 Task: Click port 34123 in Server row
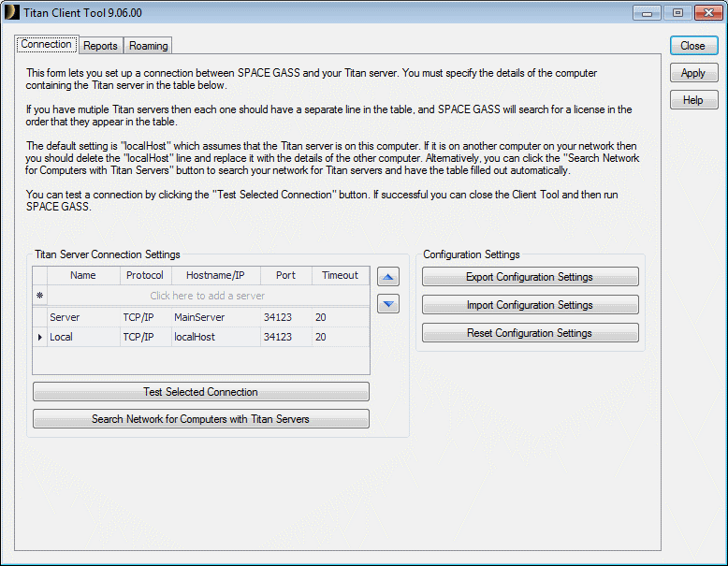[x=286, y=317]
